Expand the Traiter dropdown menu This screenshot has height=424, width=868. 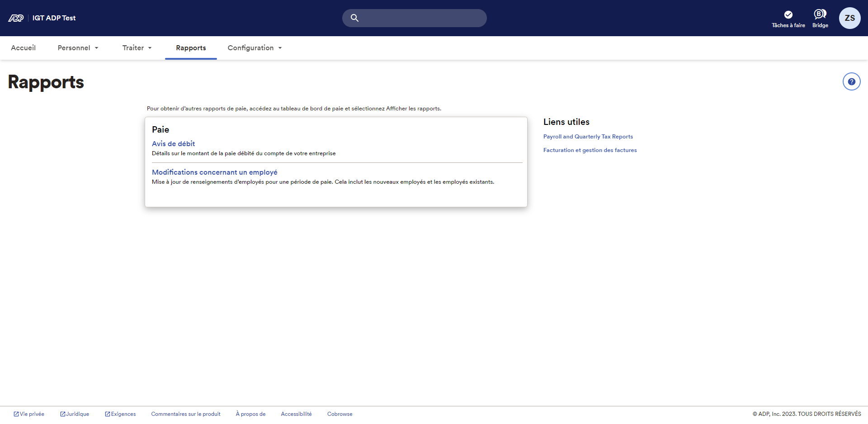137,48
